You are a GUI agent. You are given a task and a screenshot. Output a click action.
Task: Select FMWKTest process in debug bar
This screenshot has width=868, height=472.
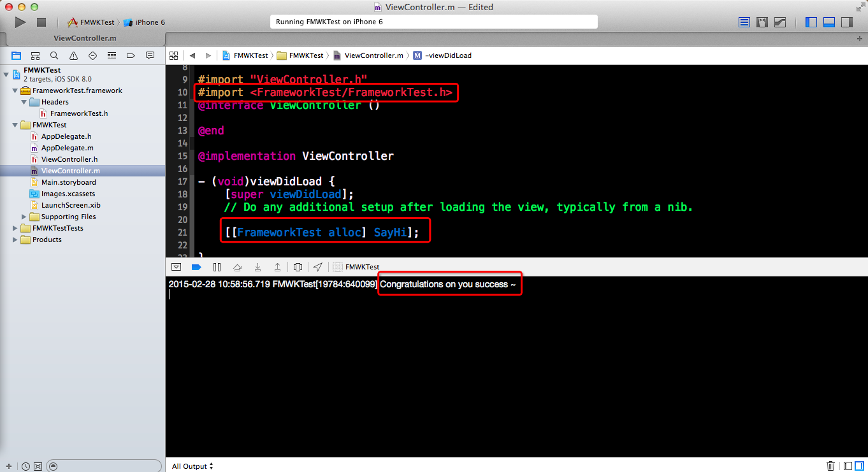[x=356, y=267]
